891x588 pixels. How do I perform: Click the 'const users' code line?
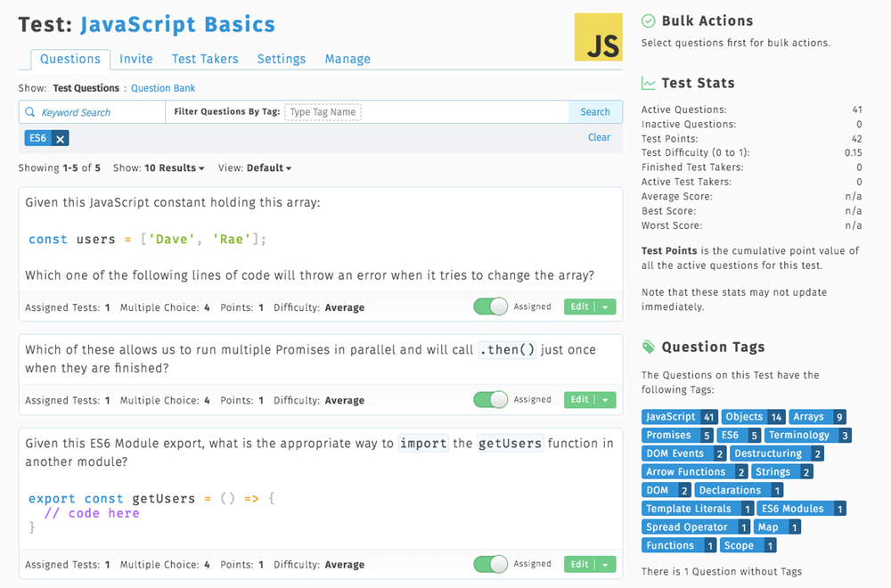(147, 239)
